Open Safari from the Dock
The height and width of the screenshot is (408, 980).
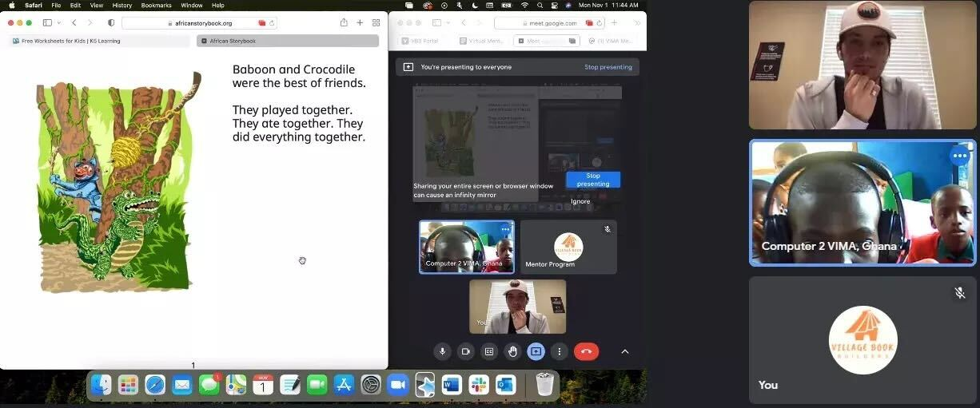pos(155,385)
